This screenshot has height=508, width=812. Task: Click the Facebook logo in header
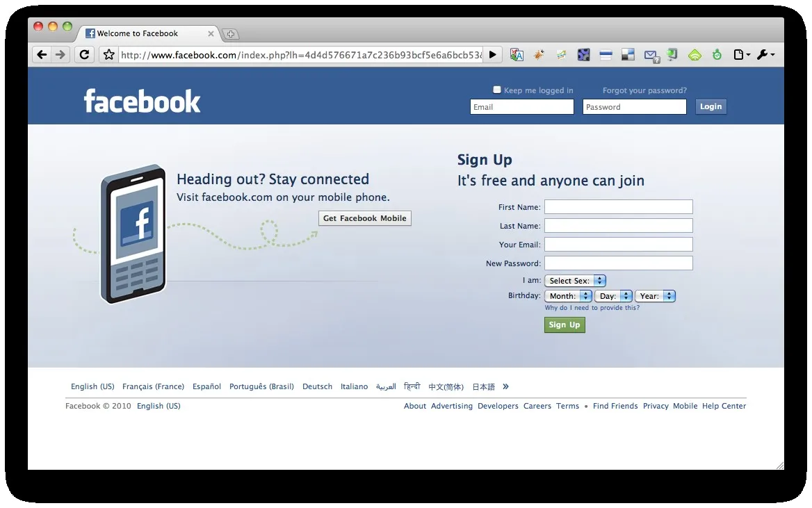pyautogui.click(x=142, y=101)
